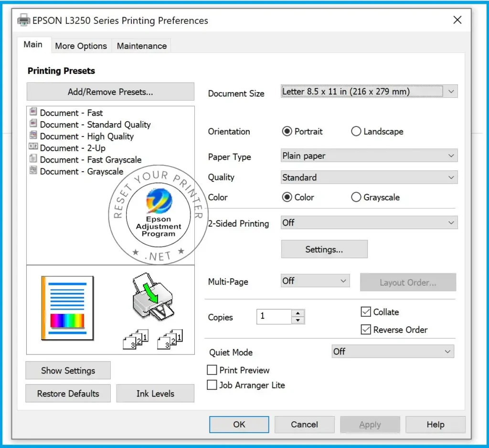Screen dimensions: 489x448
Task: Click the Restore Defaults button
Action: pos(68,394)
